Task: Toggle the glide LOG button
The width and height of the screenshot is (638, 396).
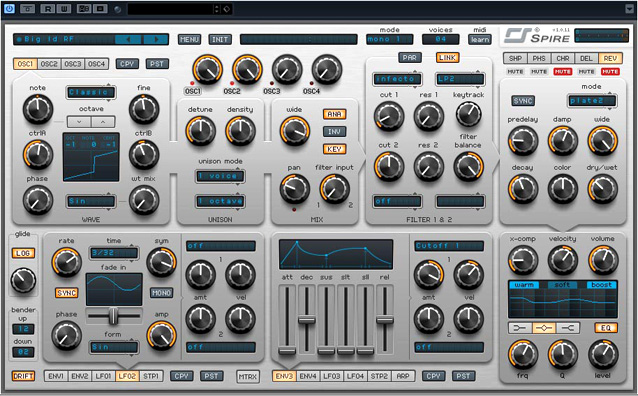Action: (23, 253)
